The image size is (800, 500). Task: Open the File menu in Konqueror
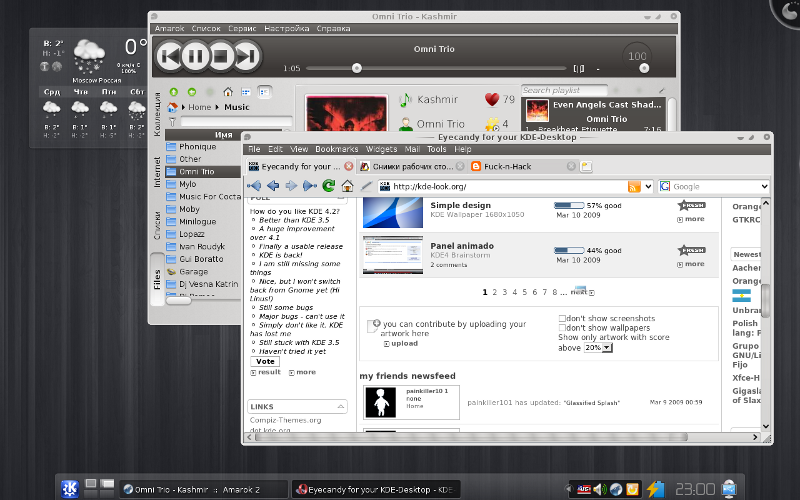(x=254, y=149)
